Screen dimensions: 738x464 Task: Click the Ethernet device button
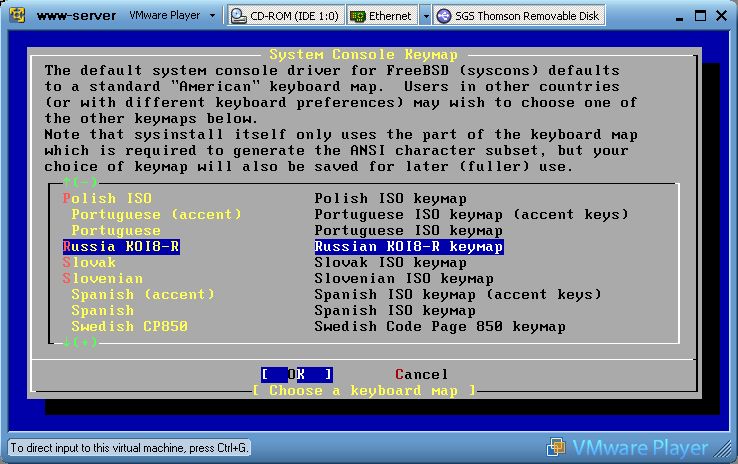(x=383, y=16)
